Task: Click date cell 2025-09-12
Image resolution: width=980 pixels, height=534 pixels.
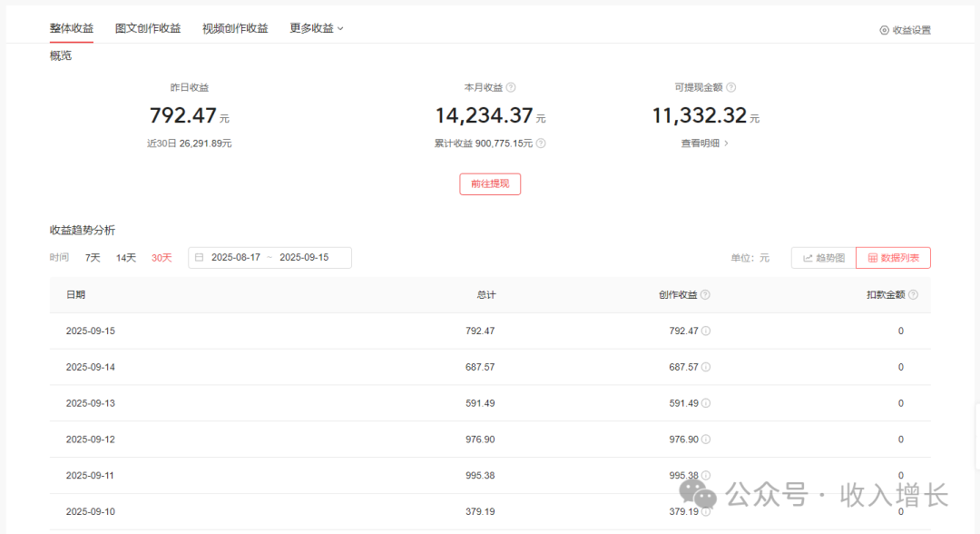Action: click(x=91, y=440)
